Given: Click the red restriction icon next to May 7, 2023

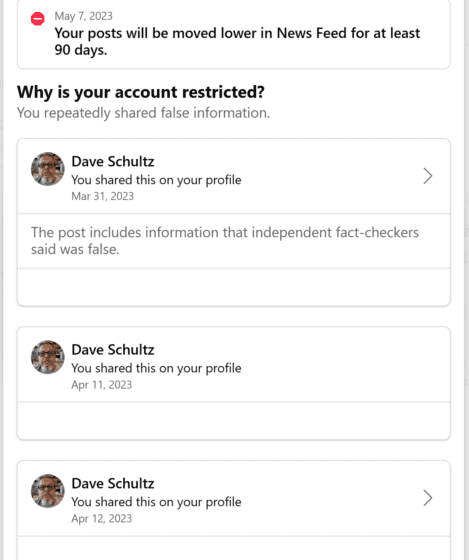Looking at the screenshot, I should click(x=38, y=19).
